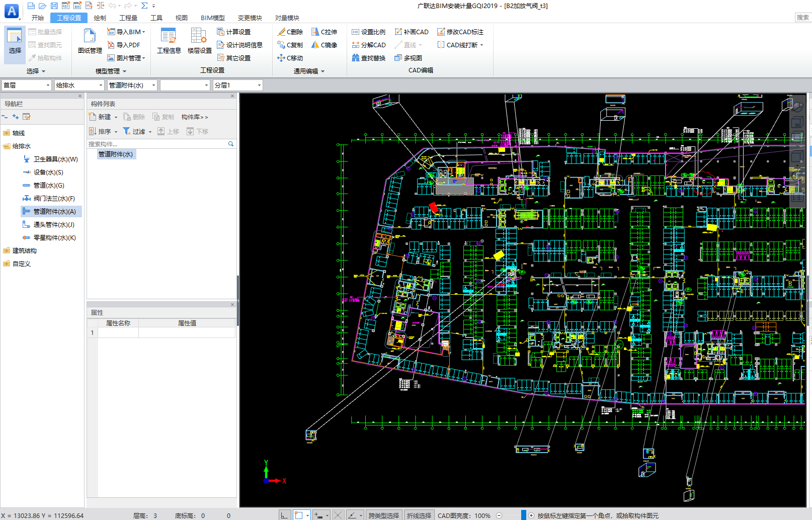Click C移动 CAD move tool
Image resolution: width=812 pixels, height=520 pixels.
(x=290, y=58)
